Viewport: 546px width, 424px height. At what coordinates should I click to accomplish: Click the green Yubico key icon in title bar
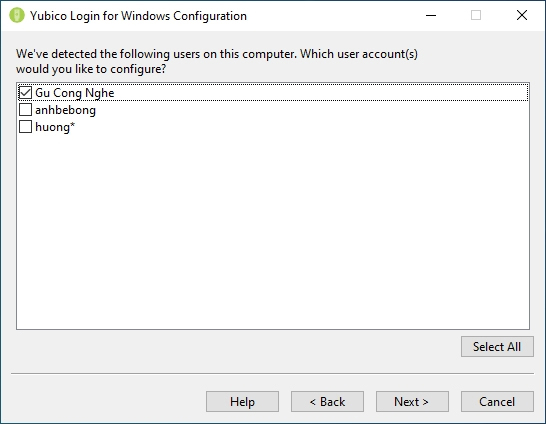[17, 15]
